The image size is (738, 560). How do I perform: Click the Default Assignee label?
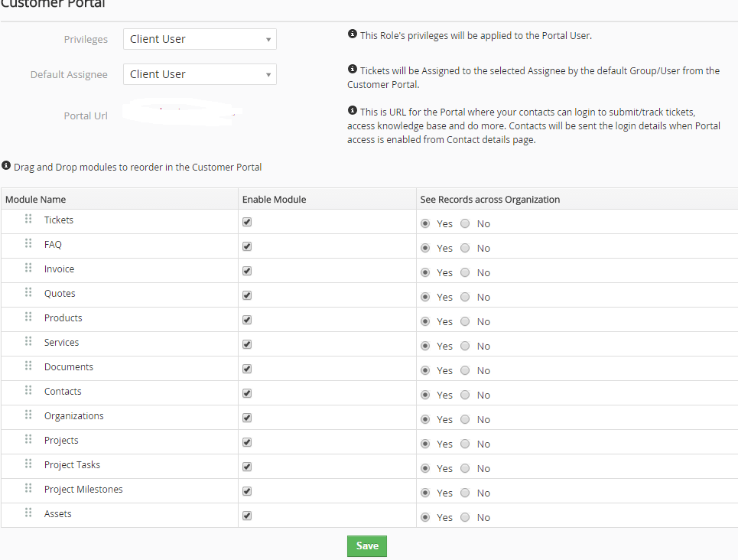pyautogui.click(x=69, y=74)
